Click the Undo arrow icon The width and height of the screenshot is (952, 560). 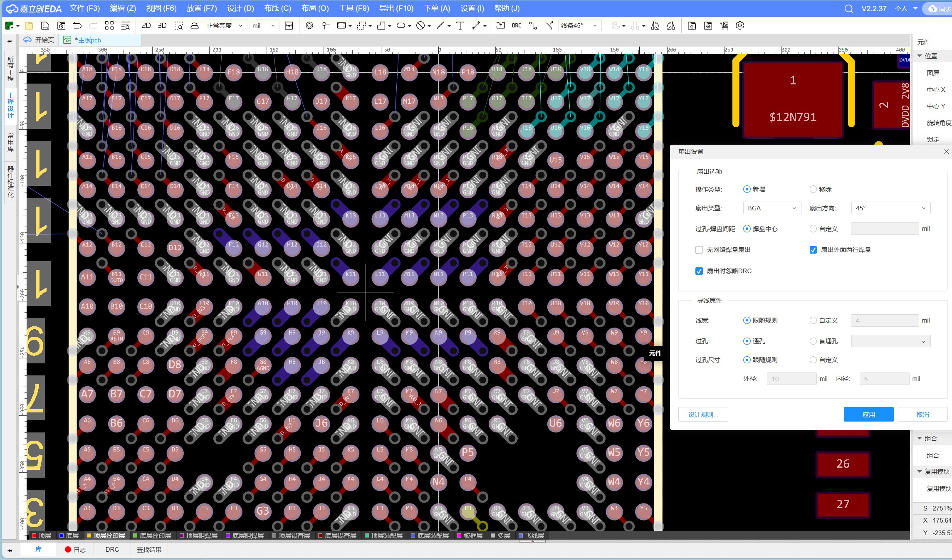[x=77, y=26]
